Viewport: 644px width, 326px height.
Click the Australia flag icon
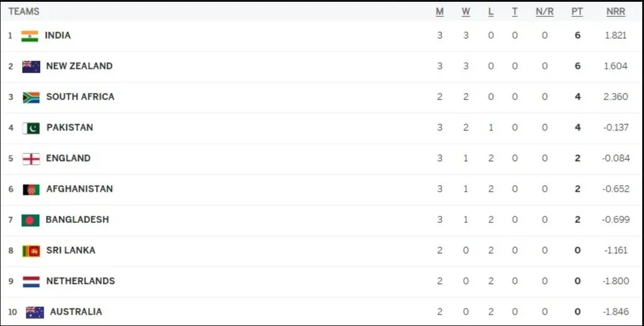coord(35,312)
